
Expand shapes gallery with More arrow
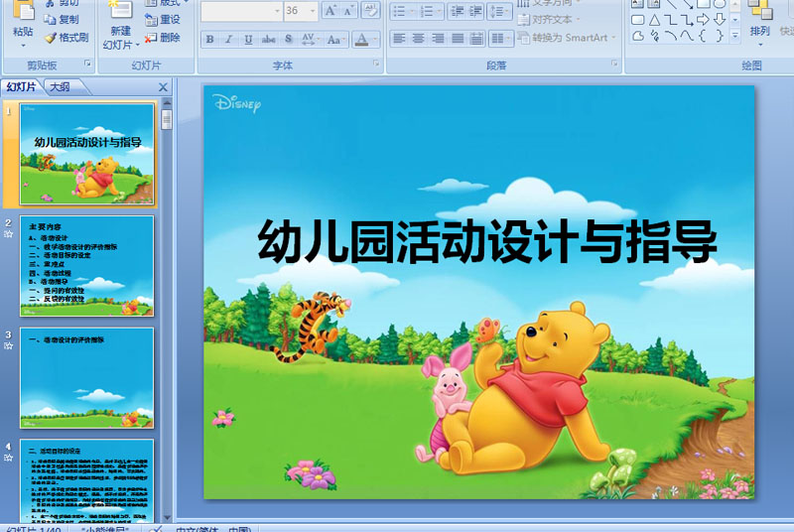735,35
